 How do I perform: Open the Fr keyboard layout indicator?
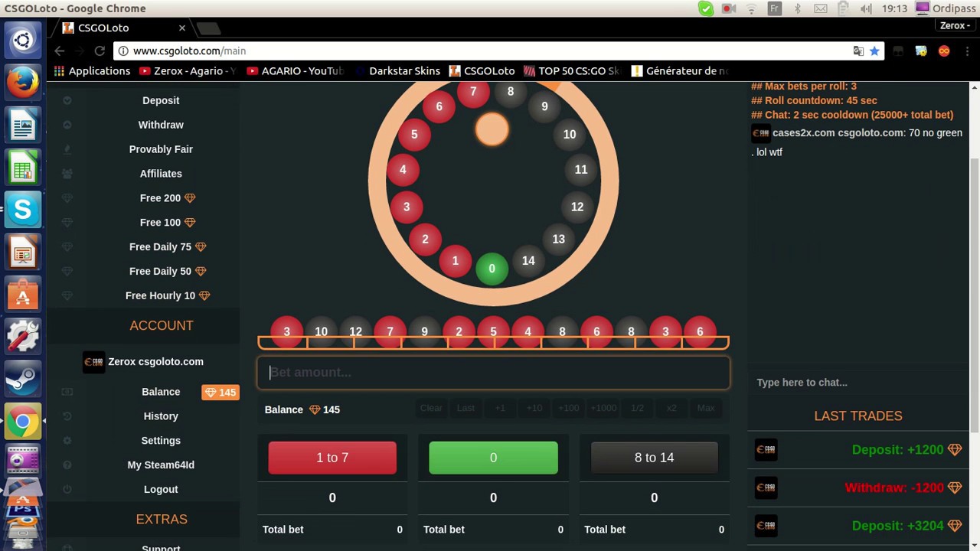click(775, 8)
